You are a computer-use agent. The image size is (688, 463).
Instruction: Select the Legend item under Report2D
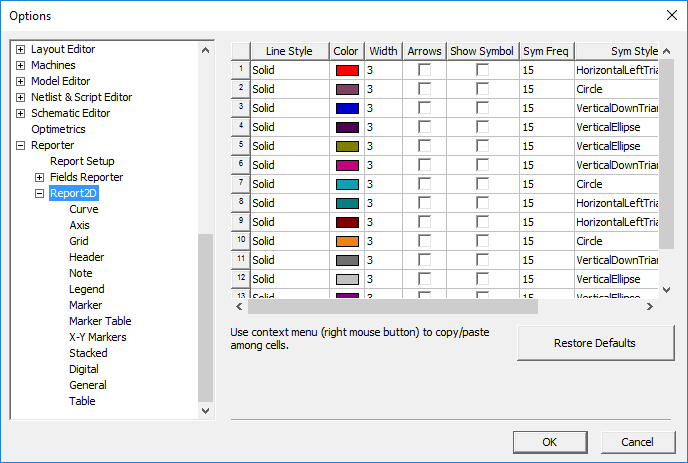86,289
